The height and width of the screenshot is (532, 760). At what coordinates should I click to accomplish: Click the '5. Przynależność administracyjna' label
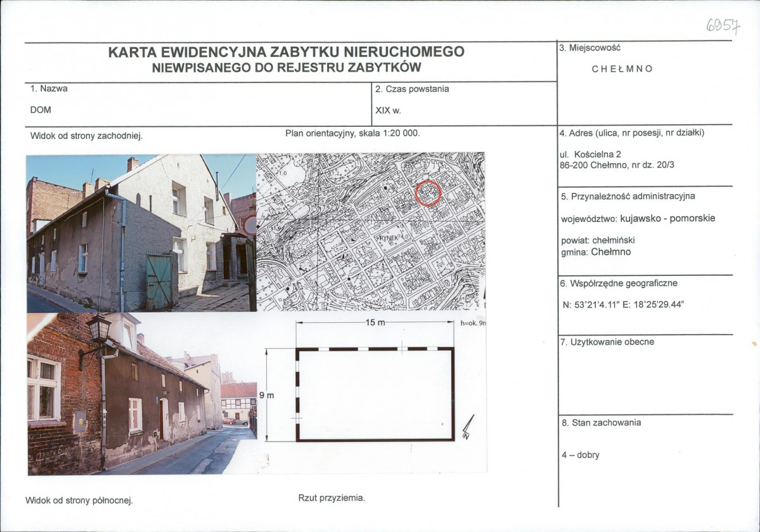click(628, 197)
